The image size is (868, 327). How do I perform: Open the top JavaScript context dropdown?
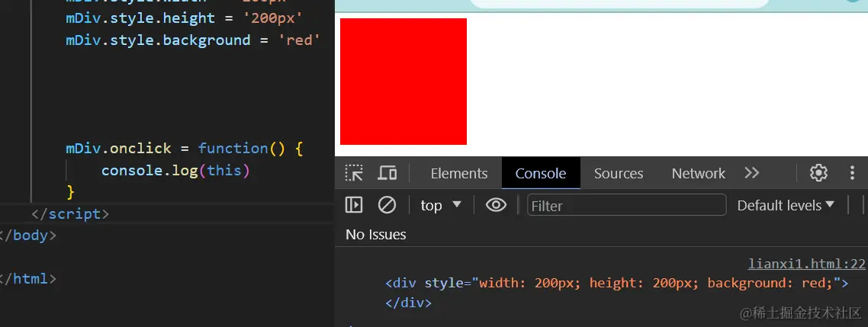pyautogui.click(x=441, y=205)
